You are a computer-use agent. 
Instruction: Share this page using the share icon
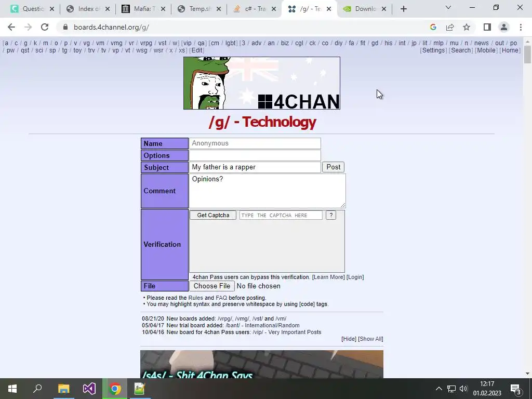(450, 27)
